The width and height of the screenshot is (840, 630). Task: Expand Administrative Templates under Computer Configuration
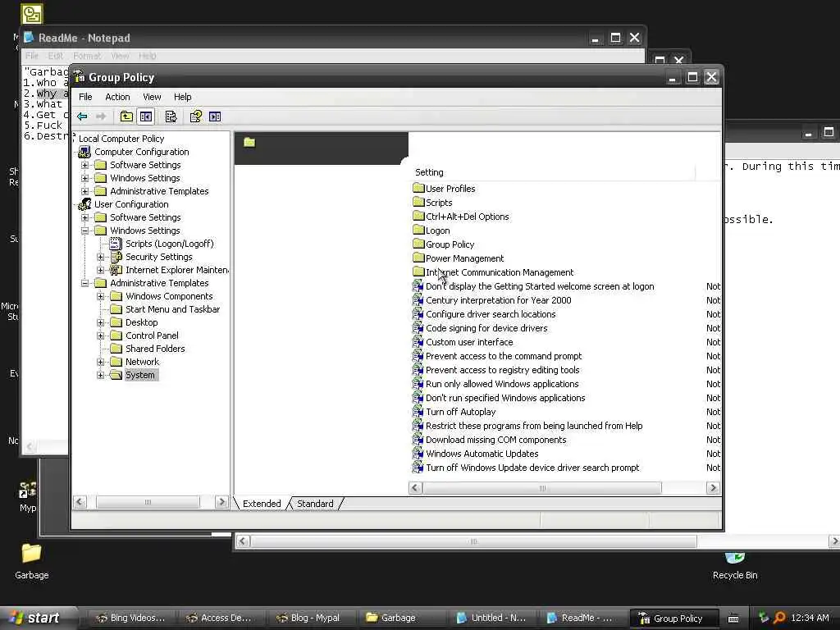[x=84, y=191]
